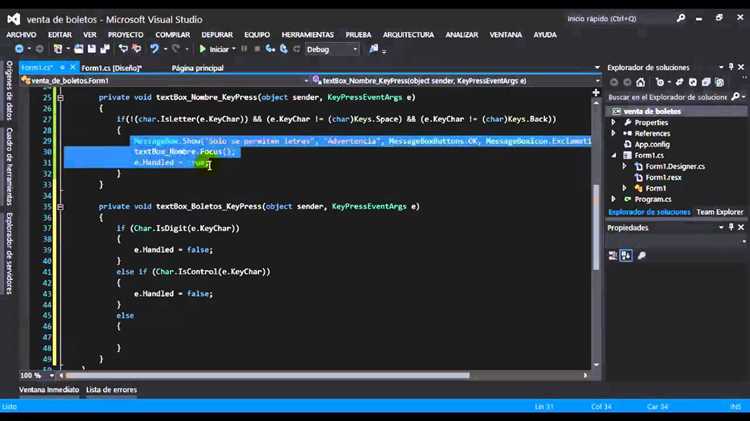Open the Cuadro de herramientas side tab
750x421 pixels.
click(9, 166)
